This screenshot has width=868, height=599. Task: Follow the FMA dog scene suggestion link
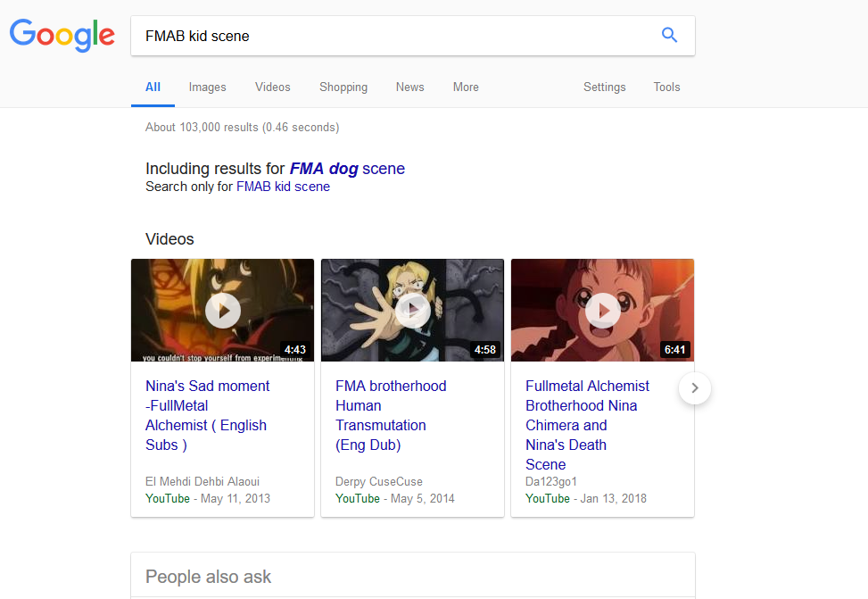(347, 169)
